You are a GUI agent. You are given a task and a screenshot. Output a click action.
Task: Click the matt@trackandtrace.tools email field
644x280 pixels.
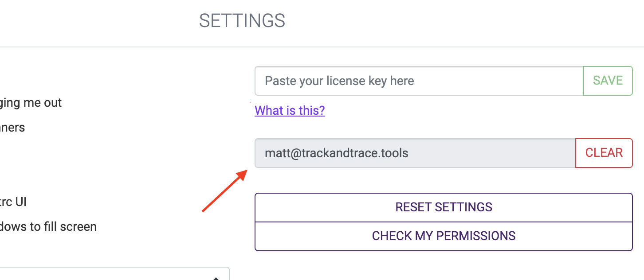[415, 153]
